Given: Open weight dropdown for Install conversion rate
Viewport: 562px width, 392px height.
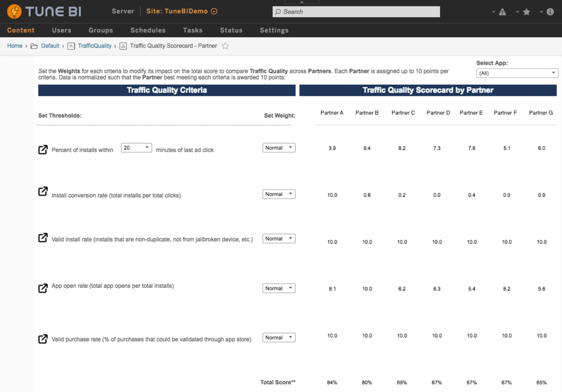Looking at the screenshot, I should (x=279, y=194).
